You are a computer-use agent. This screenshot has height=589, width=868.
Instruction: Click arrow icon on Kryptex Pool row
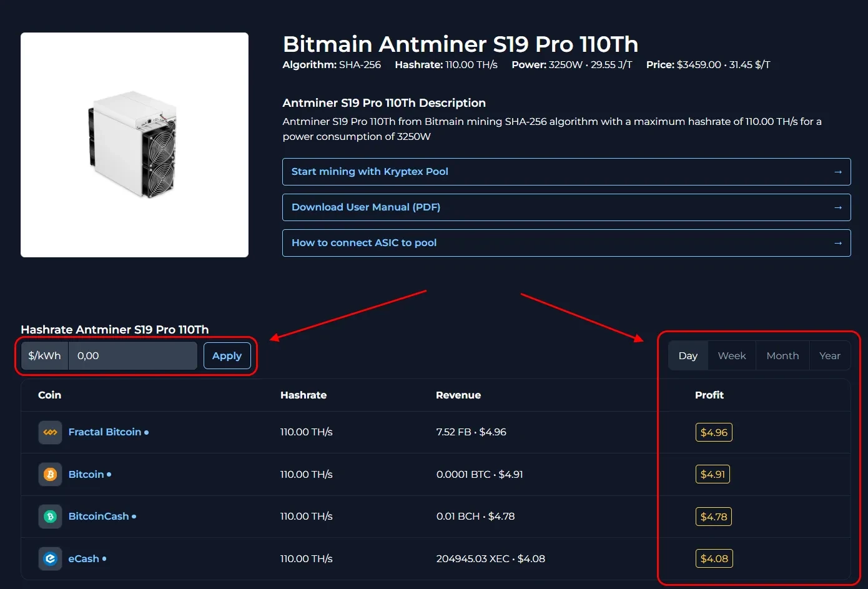point(838,172)
